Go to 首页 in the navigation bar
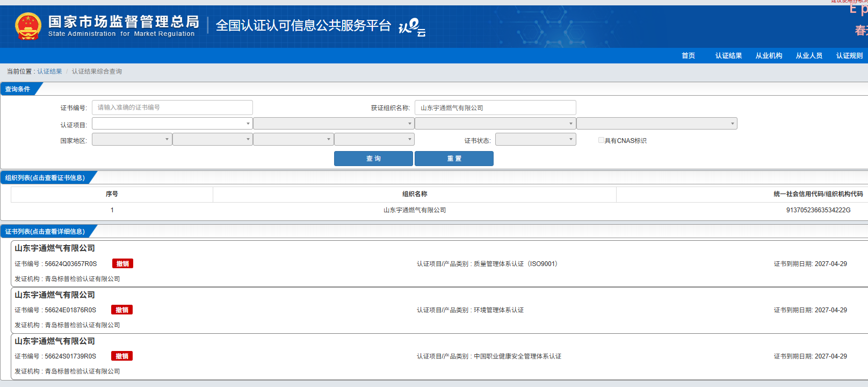 coord(688,56)
